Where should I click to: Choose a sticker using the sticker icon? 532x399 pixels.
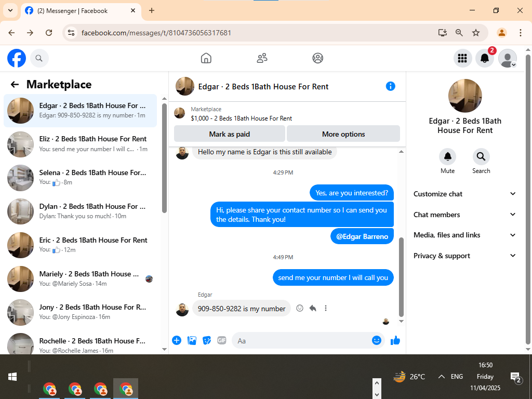[207, 340]
